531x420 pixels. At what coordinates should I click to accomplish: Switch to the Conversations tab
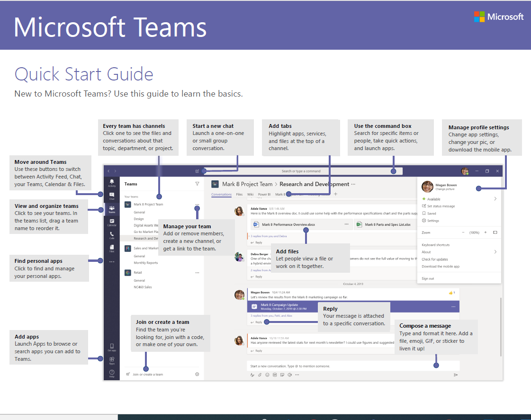(x=222, y=194)
